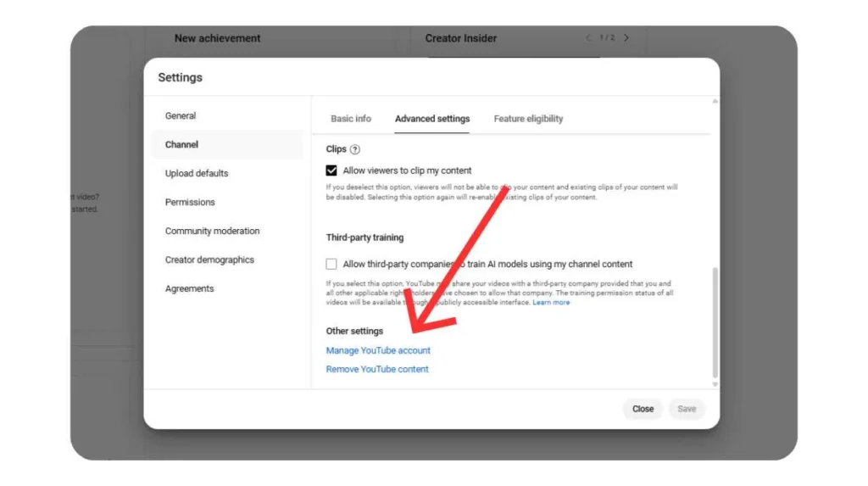Open the Feature eligibility tab
Image resolution: width=868 pixels, height=486 pixels.
(528, 119)
